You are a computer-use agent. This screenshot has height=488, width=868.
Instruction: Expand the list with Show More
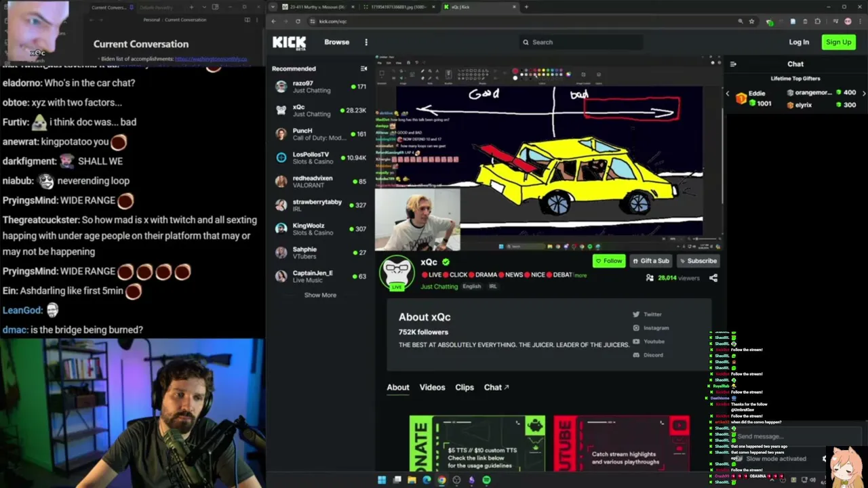tap(320, 295)
